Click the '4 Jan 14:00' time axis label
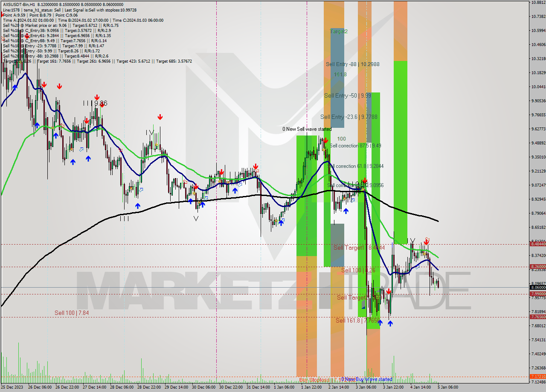 click(x=421, y=387)
